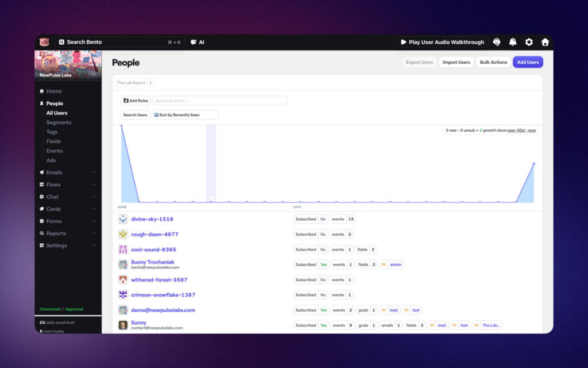The width and height of the screenshot is (588, 368).
Task: Open the AI assistant button
Action: point(198,42)
